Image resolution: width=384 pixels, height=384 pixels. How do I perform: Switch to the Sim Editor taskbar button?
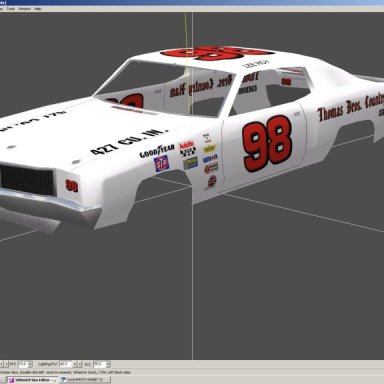pyautogui.click(x=32, y=380)
